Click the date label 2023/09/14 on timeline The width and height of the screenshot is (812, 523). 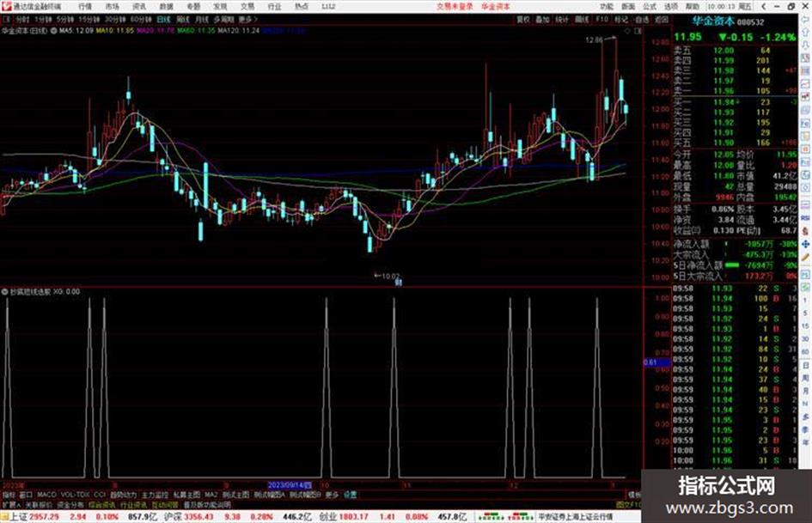click(x=290, y=485)
